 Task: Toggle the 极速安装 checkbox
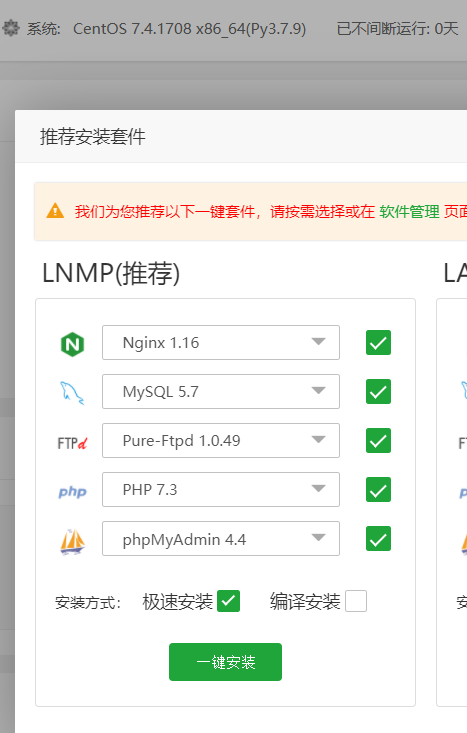[x=229, y=601]
